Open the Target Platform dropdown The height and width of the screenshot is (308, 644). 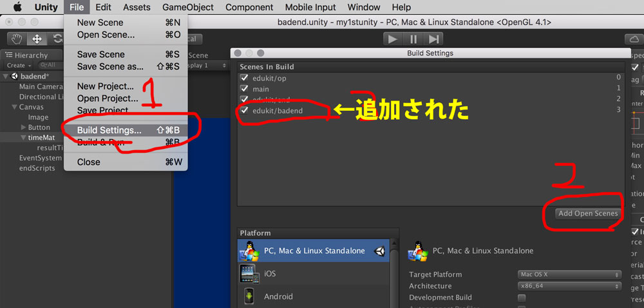pos(569,274)
